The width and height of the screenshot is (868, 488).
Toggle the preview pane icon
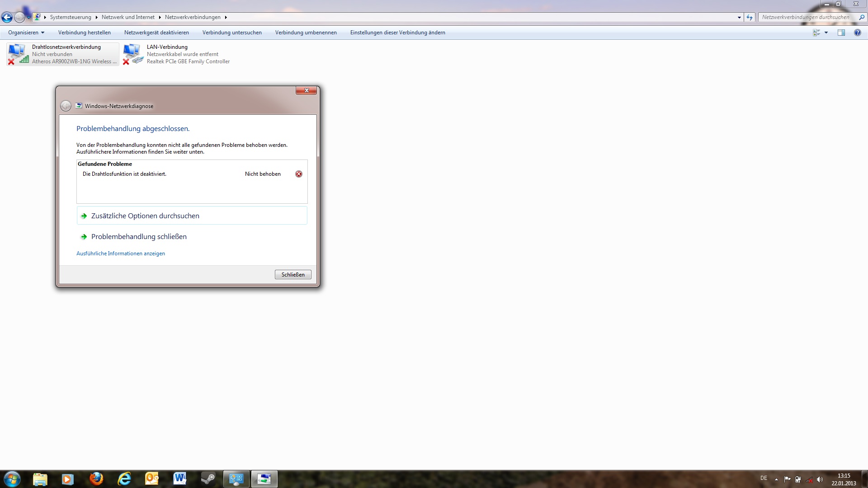(841, 33)
